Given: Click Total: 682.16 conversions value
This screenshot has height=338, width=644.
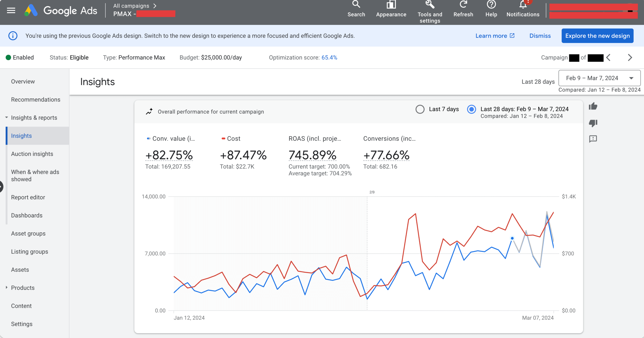Looking at the screenshot, I should 380,167.
